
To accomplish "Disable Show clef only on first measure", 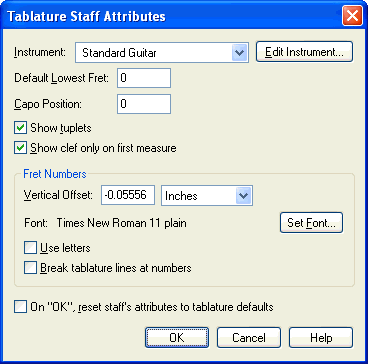I will 21,148.
